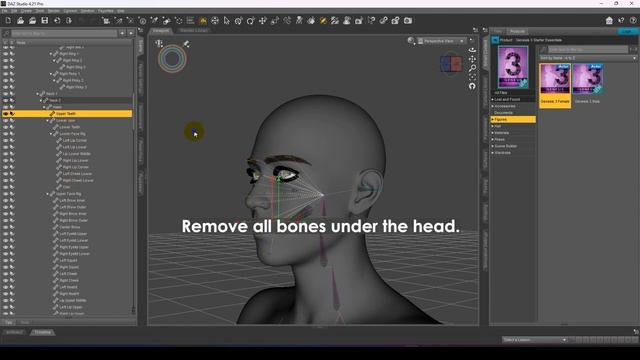Viewport: 640px width, 360px height.
Task: Click the Scene panel options menu icon
Action: tap(141, 30)
